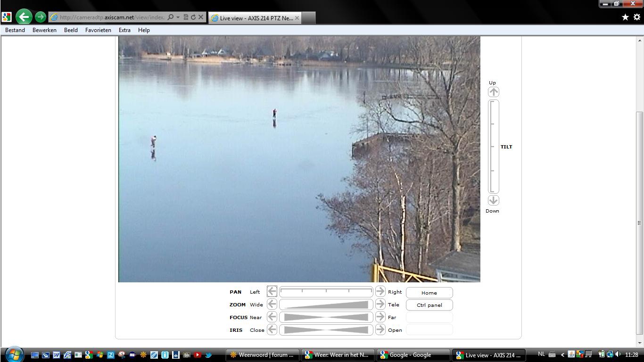Close the Live view browser tab
This screenshot has height=362, width=644.
pos(297,18)
